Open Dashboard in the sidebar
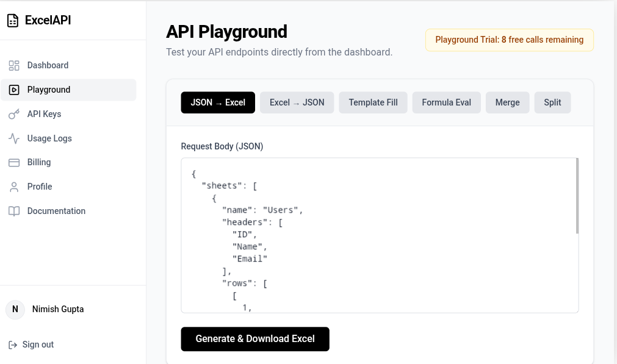This screenshot has width=617, height=364. coord(68,65)
